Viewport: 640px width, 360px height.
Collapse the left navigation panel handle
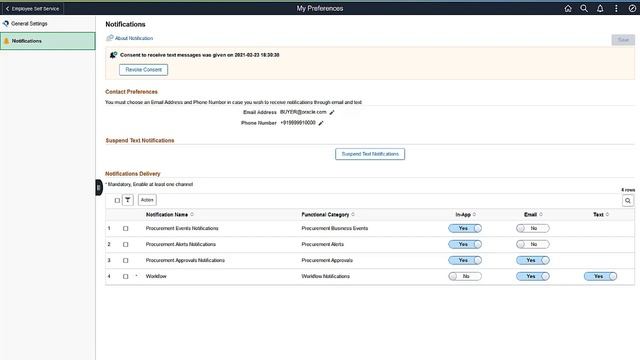pos(99,187)
